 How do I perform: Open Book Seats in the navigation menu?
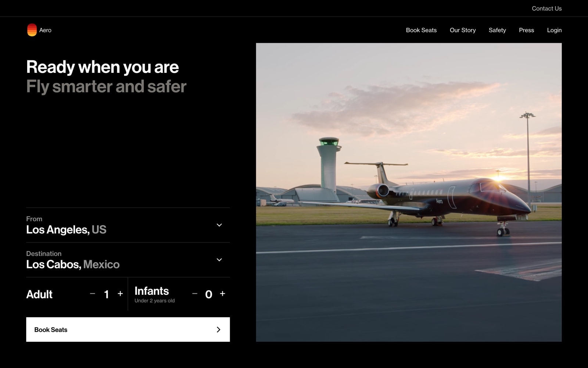[421, 30]
